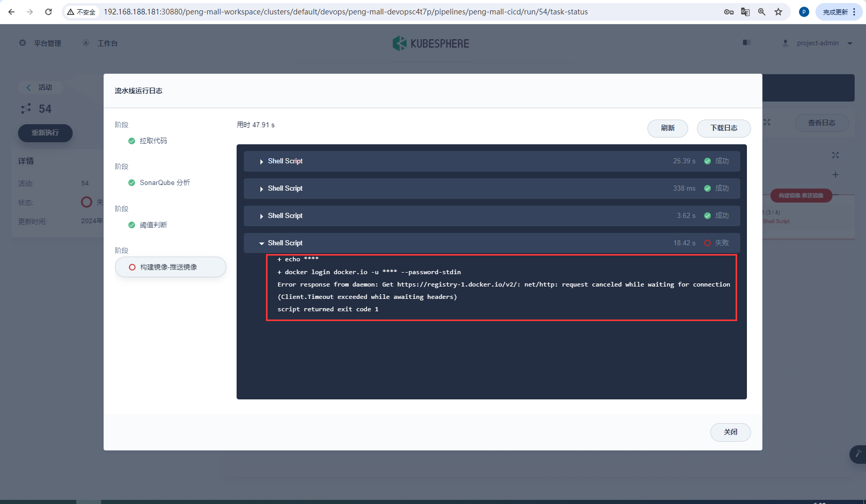Reload the page with refresh icon
The width and height of the screenshot is (866, 504).
48,12
